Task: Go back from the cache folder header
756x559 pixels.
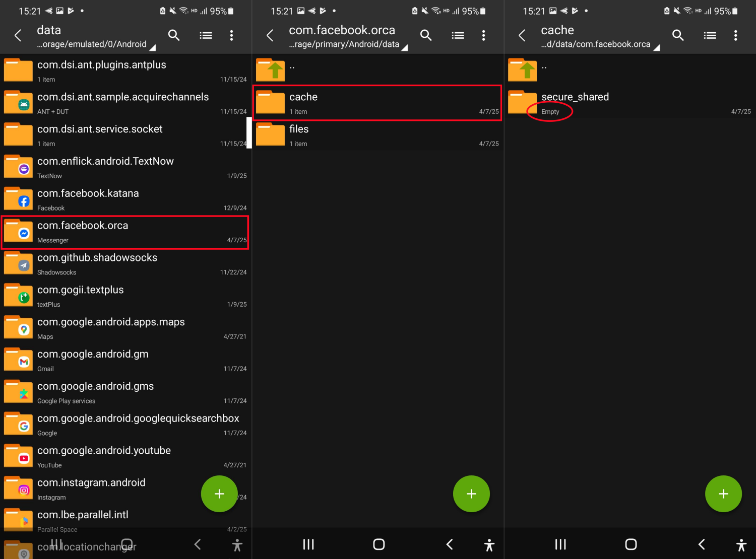Action: click(522, 35)
